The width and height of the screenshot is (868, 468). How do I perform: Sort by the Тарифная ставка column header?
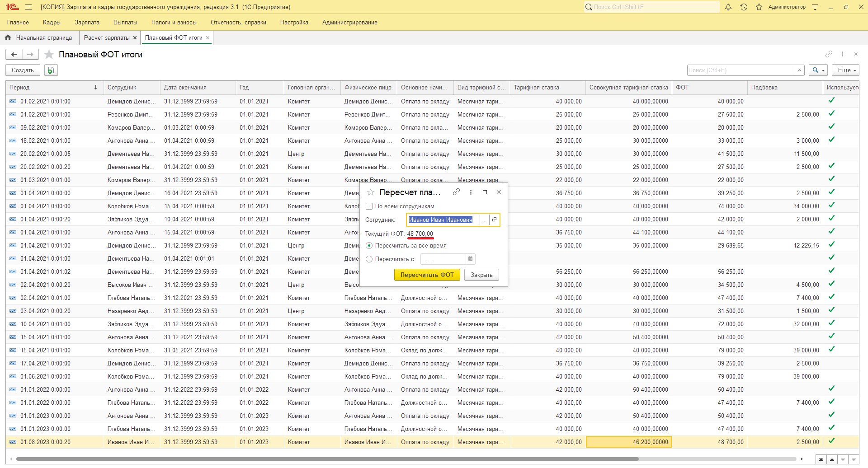tap(547, 87)
